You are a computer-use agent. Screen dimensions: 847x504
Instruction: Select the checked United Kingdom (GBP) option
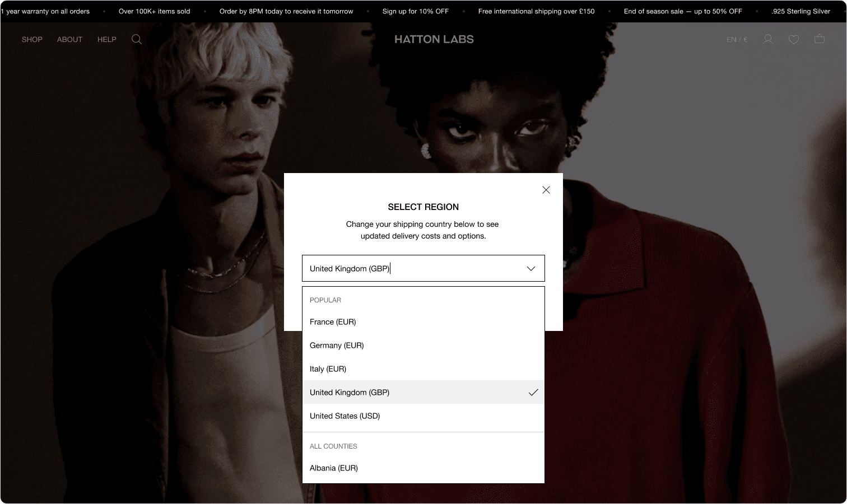click(x=424, y=393)
